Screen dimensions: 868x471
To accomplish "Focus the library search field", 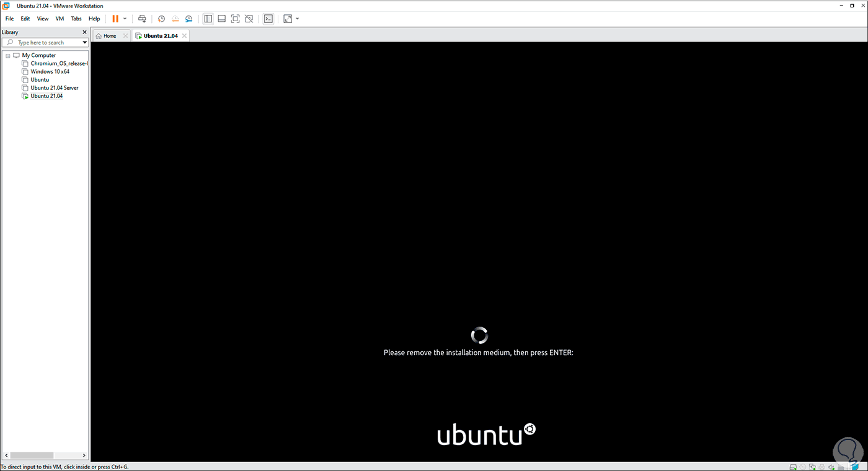I will coord(45,43).
